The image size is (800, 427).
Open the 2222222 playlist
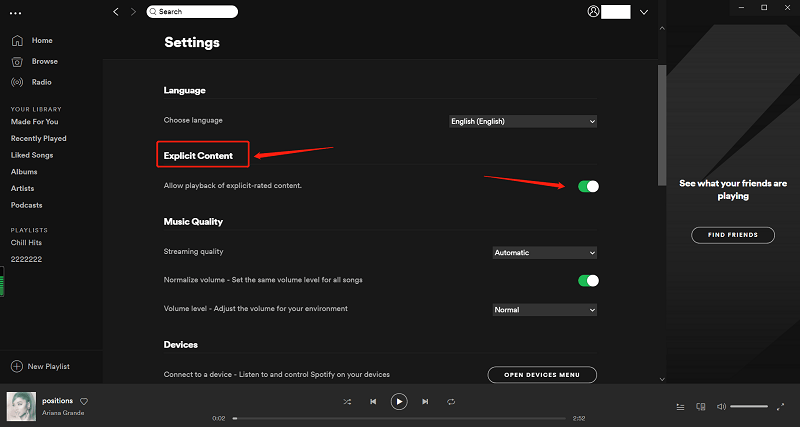pos(27,259)
